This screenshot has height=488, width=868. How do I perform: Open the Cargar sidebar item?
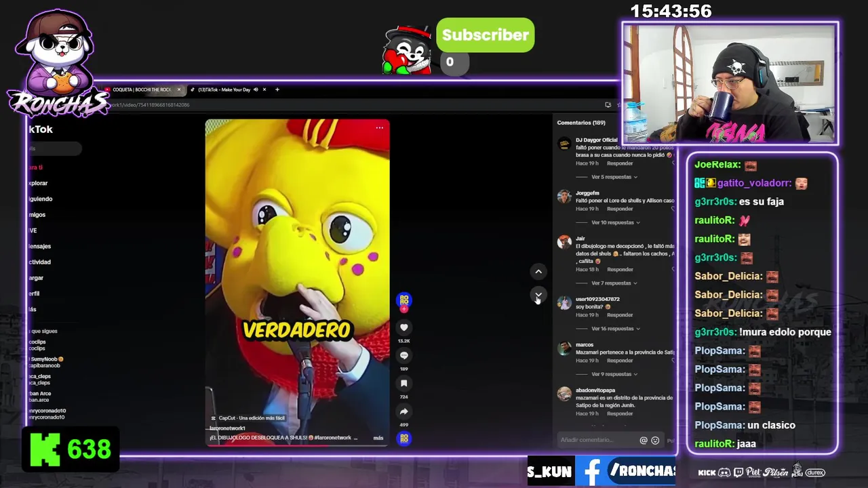[x=35, y=278]
